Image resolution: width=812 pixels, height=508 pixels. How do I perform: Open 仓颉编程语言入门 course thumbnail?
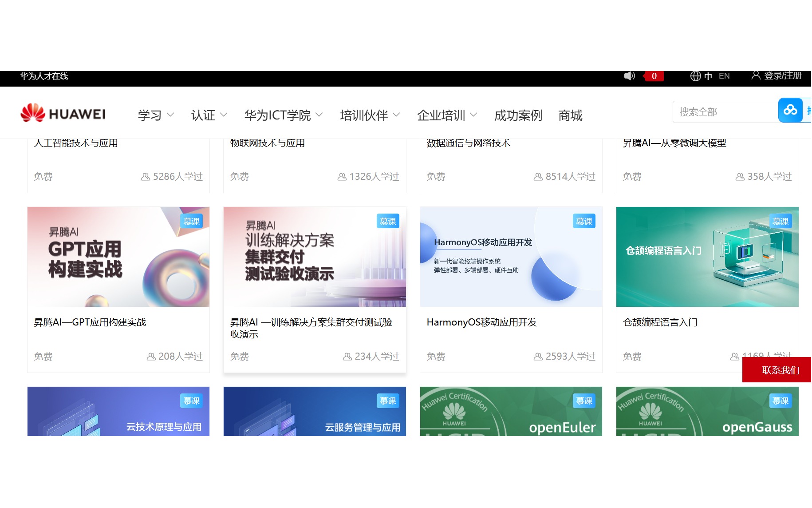(707, 257)
